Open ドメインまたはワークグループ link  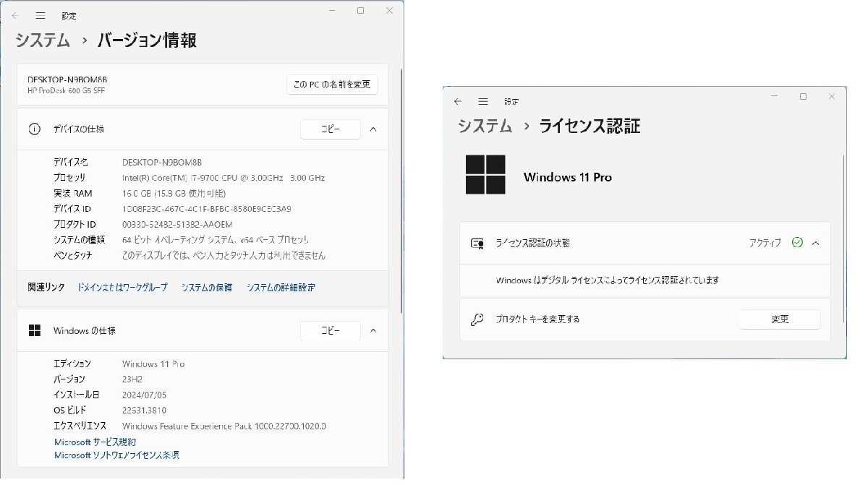122,288
